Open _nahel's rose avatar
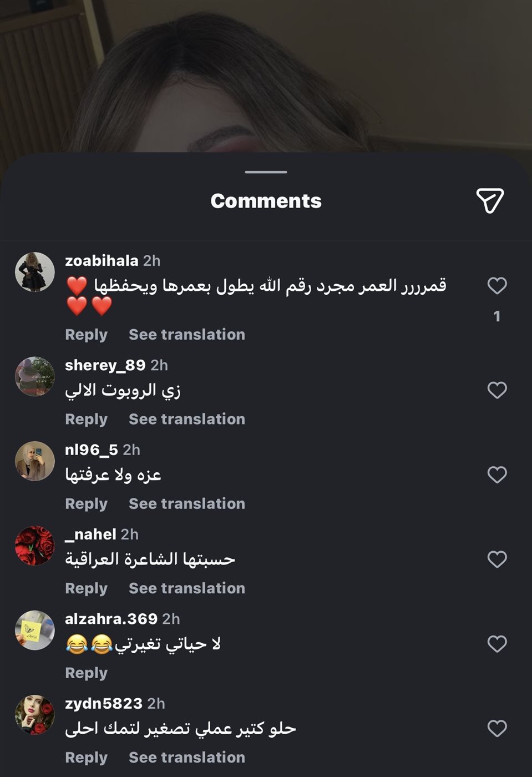This screenshot has height=777, width=532. tap(35, 546)
